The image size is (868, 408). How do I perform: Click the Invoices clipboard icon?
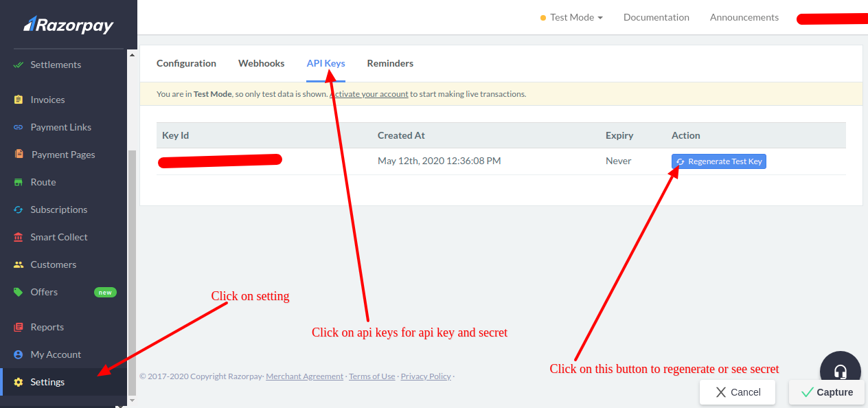[19, 100]
